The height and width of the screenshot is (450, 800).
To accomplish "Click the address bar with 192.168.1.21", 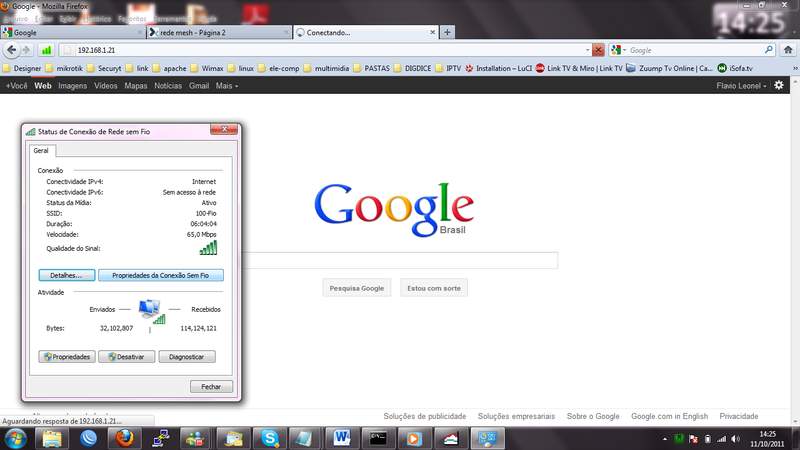I will pos(327,50).
